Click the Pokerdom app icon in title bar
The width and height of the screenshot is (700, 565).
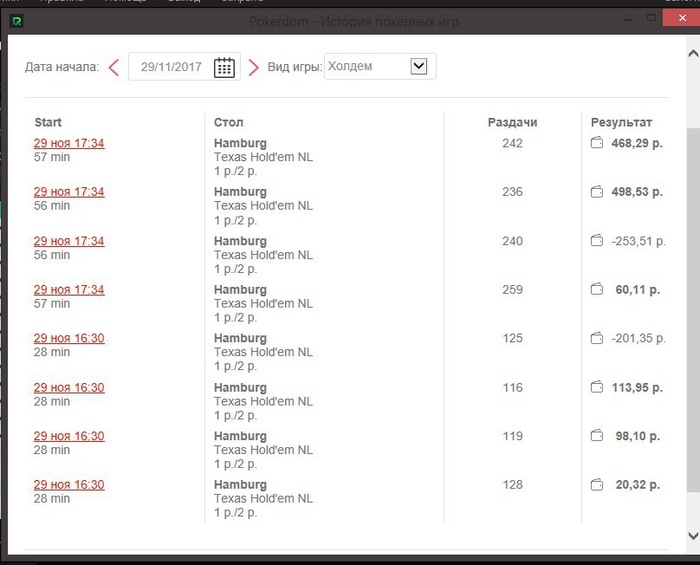pos(17,21)
